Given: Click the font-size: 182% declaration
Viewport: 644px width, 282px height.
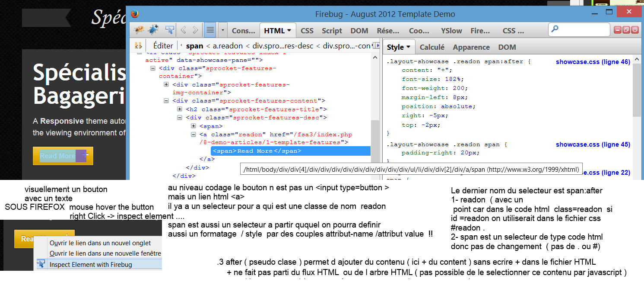Looking at the screenshot, I should [432, 79].
